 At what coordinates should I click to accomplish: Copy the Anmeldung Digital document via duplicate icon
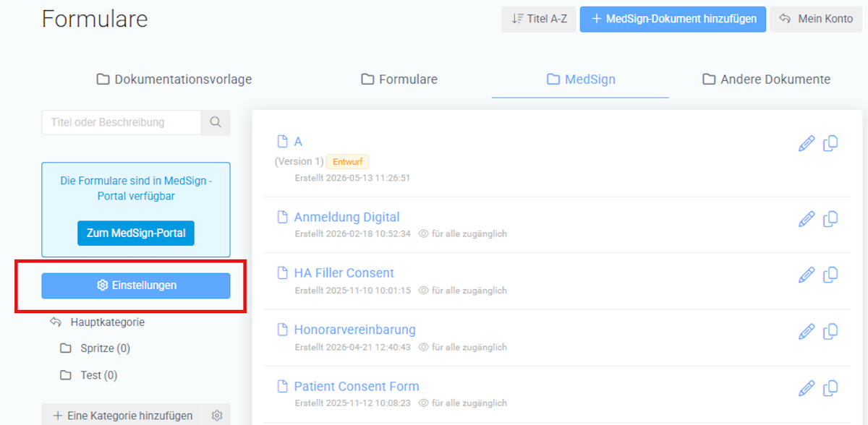831,218
